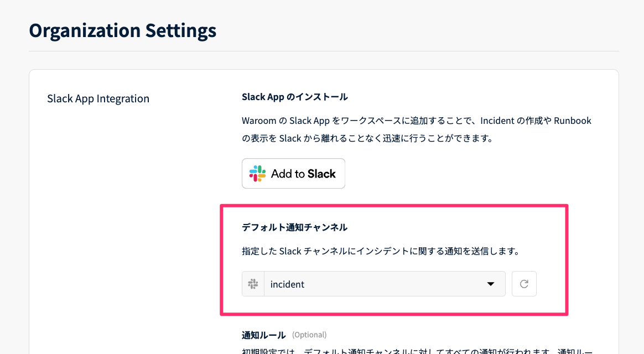Click the colorful Slack logo in the button
Screen dimensions: 644x354
pos(257,174)
